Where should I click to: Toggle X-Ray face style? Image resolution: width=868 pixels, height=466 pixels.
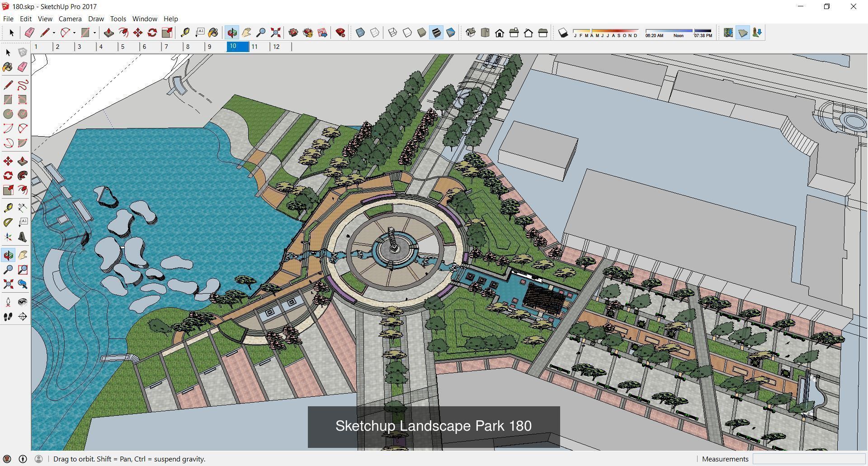pyautogui.click(x=360, y=33)
